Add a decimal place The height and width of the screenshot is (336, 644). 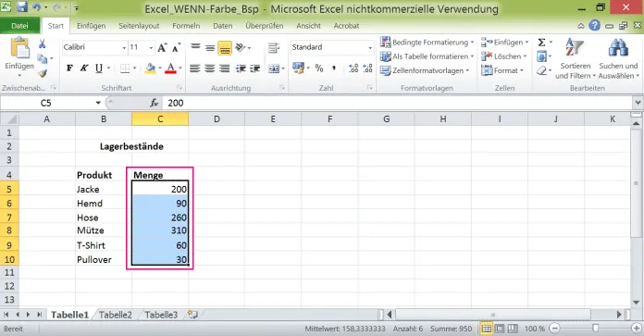353,68
